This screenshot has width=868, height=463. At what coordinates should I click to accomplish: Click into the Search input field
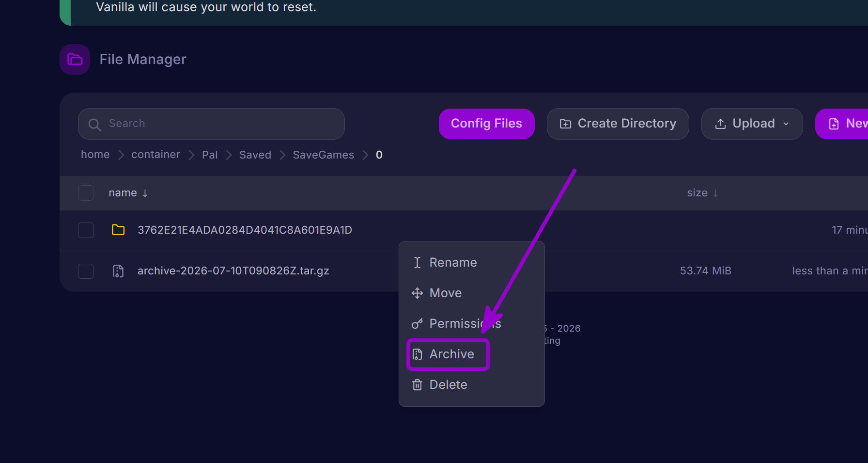(211, 124)
